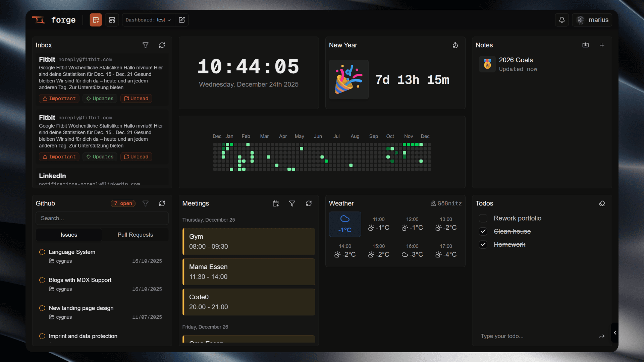This screenshot has height=362, width=644.
Task: Open notifications bell
Action: [x=562, y=20]
